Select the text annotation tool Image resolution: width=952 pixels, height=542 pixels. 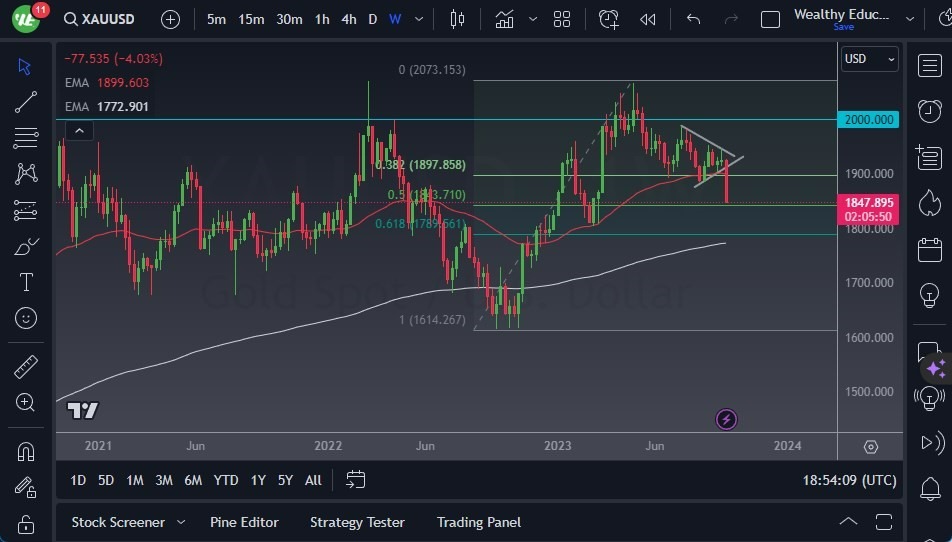click(26, 282)
